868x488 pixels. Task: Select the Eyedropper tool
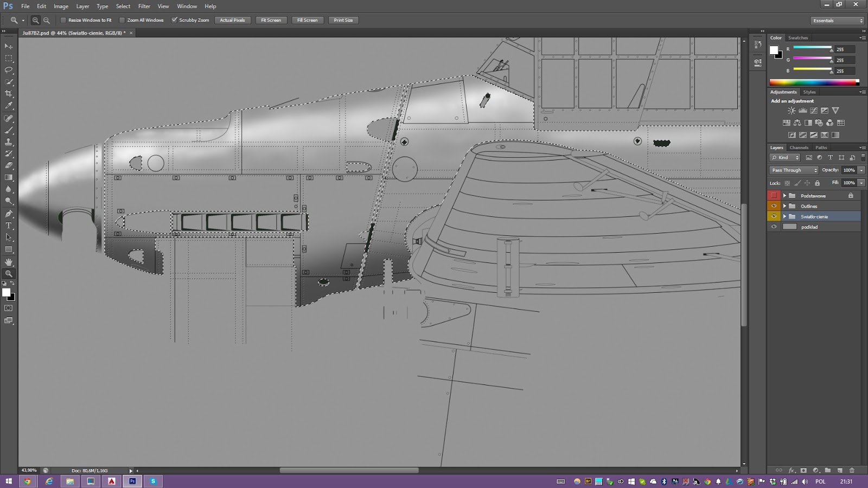[9, 106]
